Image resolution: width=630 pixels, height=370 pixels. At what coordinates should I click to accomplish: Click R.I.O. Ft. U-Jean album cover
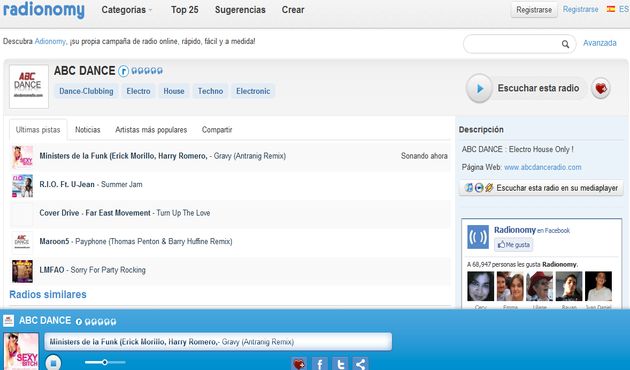(x=22, y=186)
